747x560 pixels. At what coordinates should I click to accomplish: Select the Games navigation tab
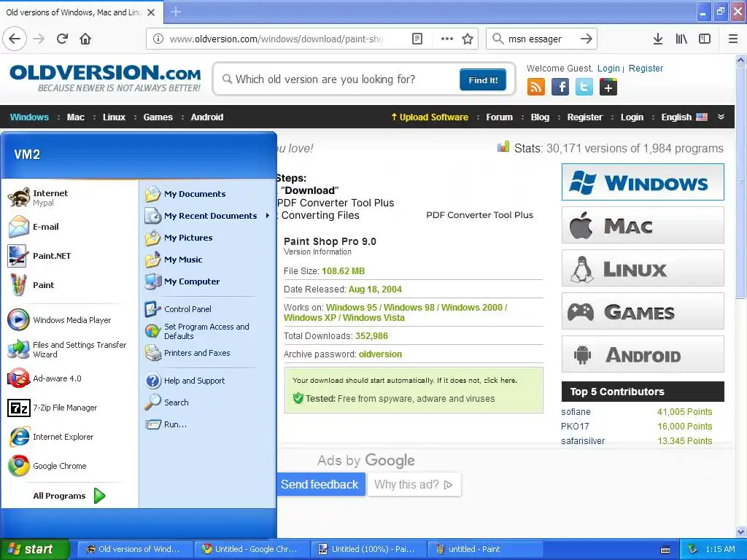pos(158,117)
